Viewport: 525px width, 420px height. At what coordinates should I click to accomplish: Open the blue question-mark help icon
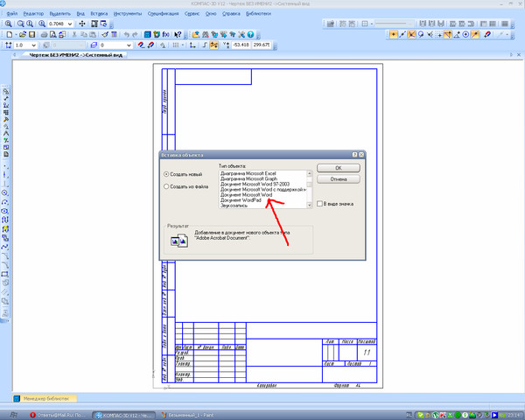250,34
